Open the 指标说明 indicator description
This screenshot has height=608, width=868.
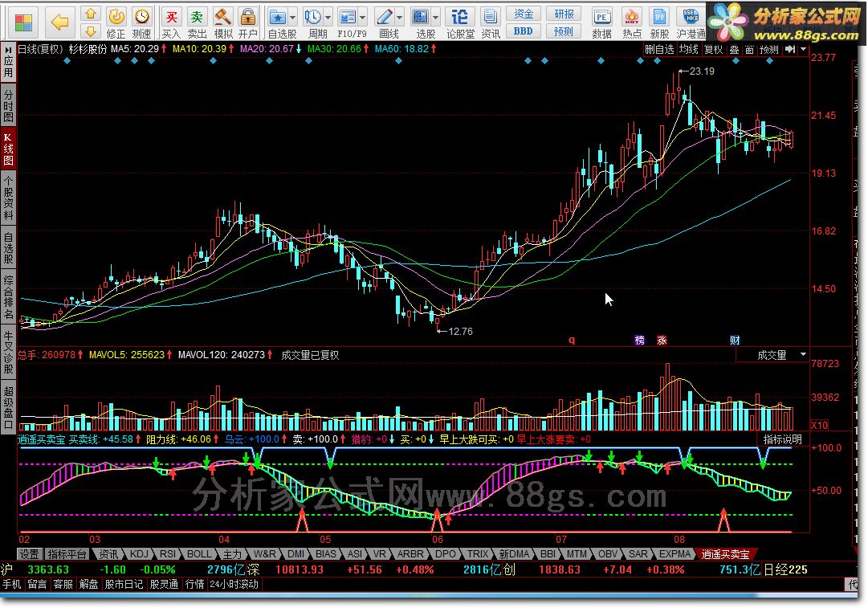(x=783, y=439)
